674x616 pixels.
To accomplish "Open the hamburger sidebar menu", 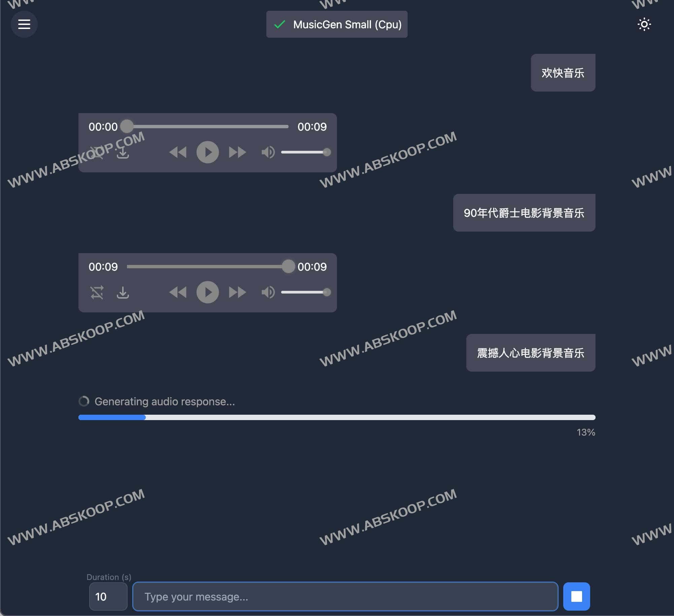I will [24, 24].
